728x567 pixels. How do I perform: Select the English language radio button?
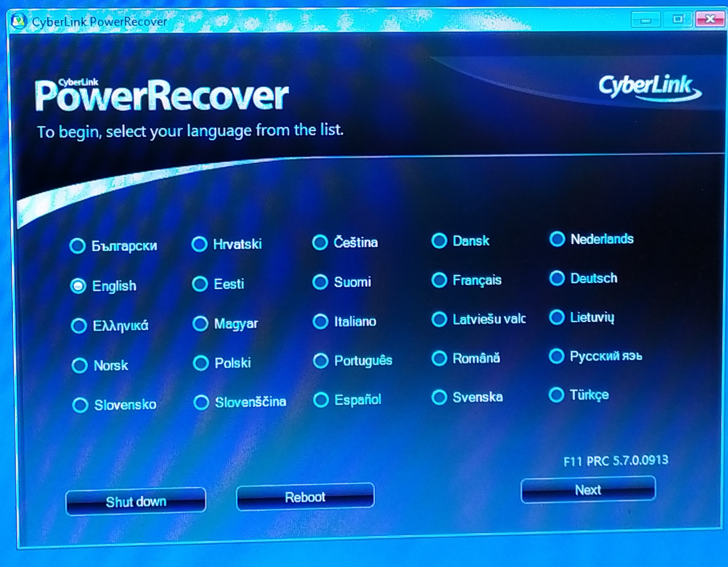pos(78,286)
